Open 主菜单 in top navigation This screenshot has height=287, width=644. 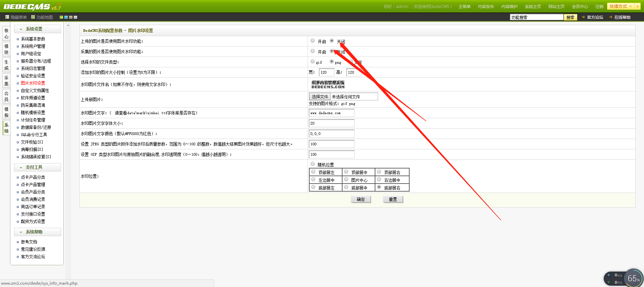click(x=465, y=7)
